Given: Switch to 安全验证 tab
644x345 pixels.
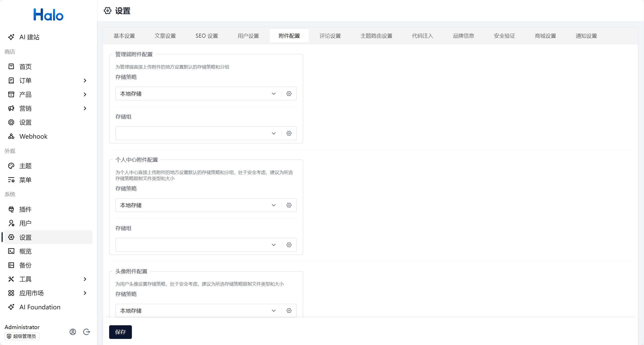Looking at the screenshot, I should (x=505, y=36).
